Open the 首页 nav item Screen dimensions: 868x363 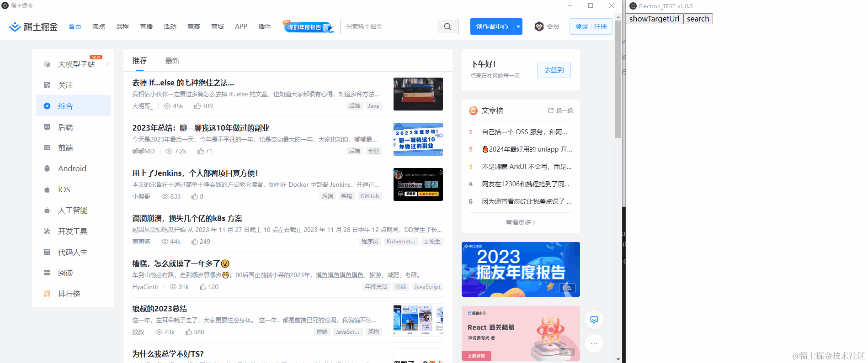pos(75,26)
